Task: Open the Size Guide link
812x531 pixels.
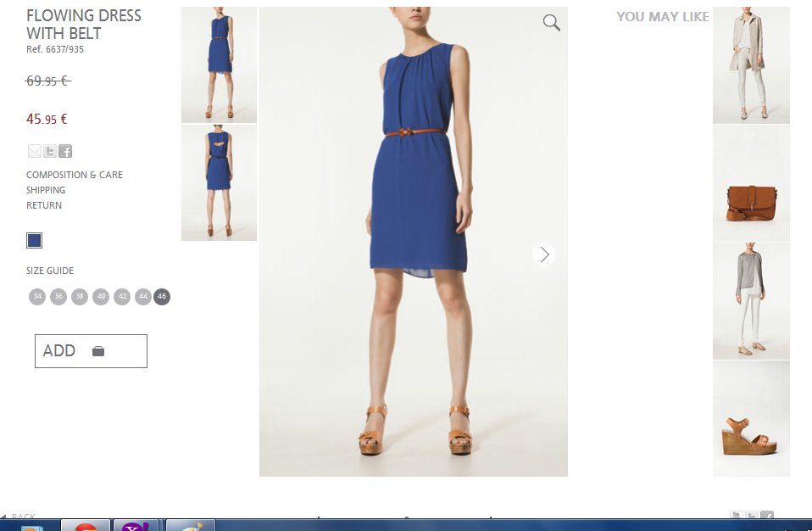Action: pyautogui.click(x=50, y=271)
